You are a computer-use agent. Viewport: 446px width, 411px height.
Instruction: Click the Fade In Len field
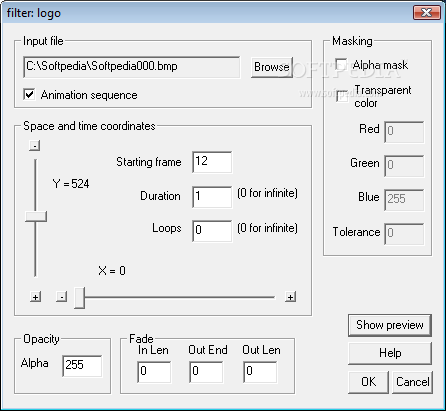pyautogui.click(x=154, y=372)
